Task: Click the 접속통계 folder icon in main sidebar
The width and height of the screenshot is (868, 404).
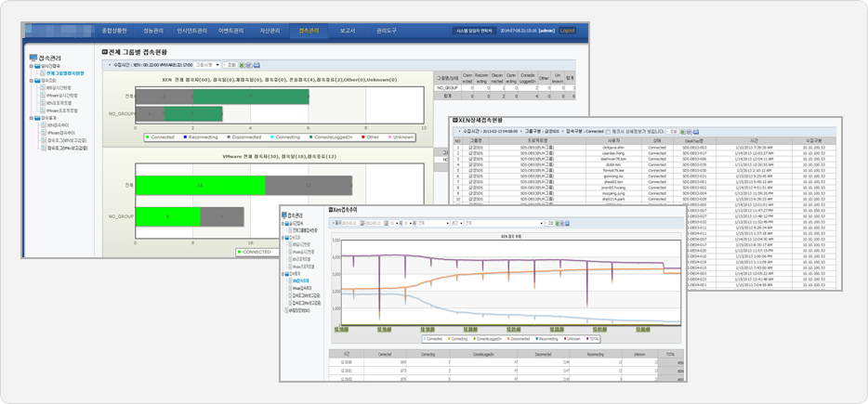Action: point(38,118)
